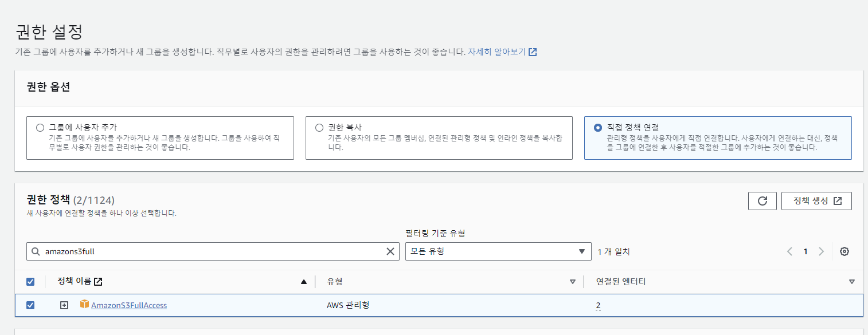Viewport: 868px width, 335px height.
Task: Open the AmazonS3FullAccess policy link
Action: point(129,305)
